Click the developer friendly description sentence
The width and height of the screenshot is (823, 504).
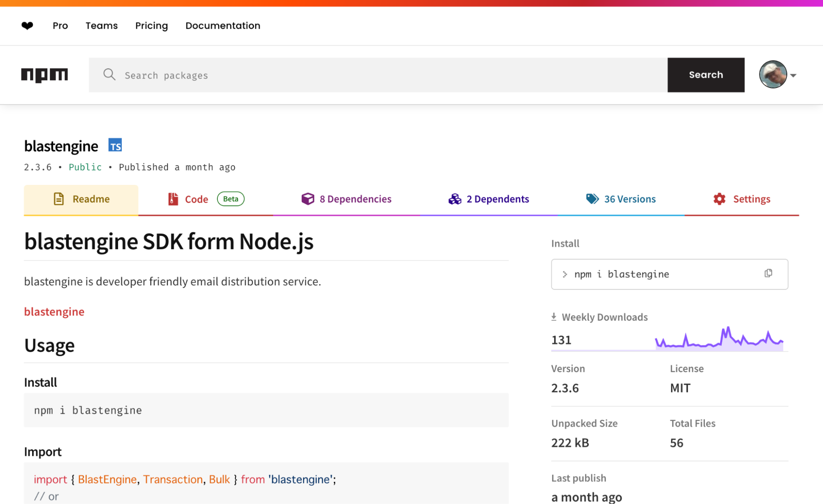coord(172,282)
